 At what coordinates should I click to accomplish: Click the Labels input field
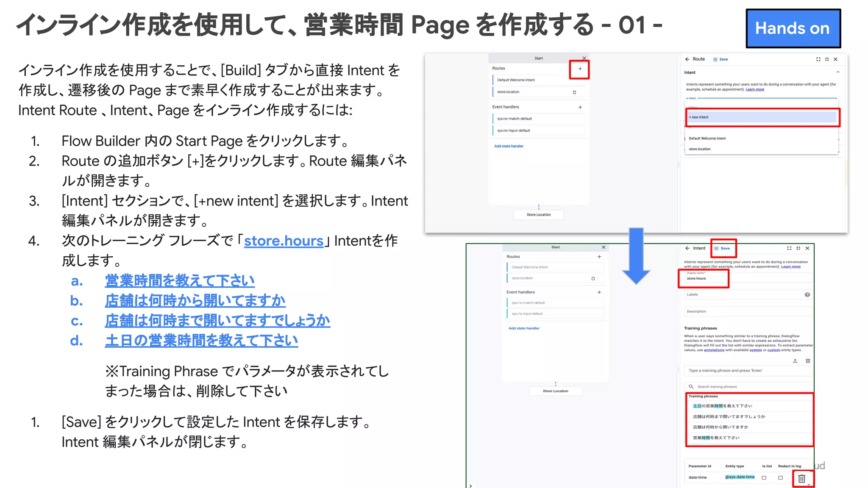(743, 294)
